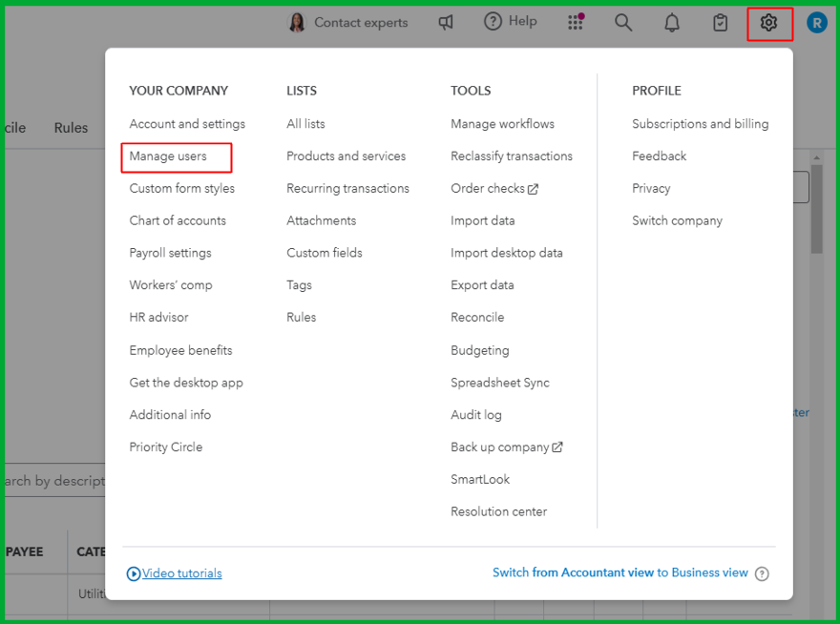Open Subscriptions and billing
The height and width of the screenshot is (624, 840).
pyautogui.click(x=700, y=124)
